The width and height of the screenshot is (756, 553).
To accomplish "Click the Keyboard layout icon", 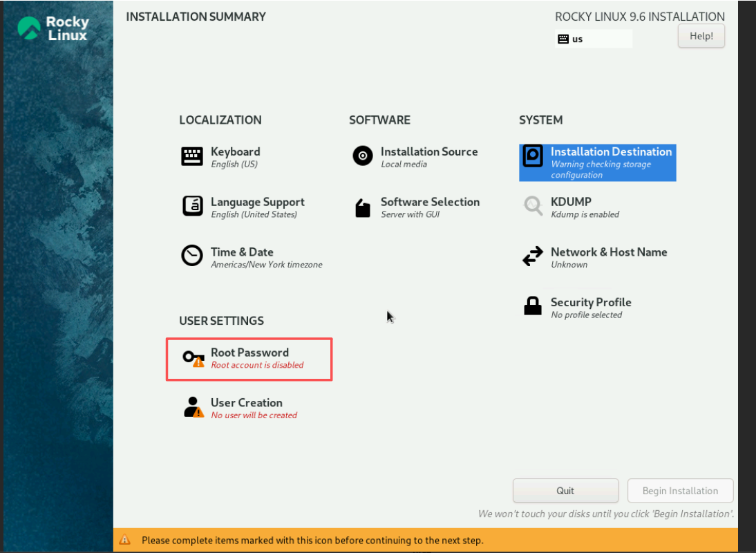I will (x=192, y=157).
